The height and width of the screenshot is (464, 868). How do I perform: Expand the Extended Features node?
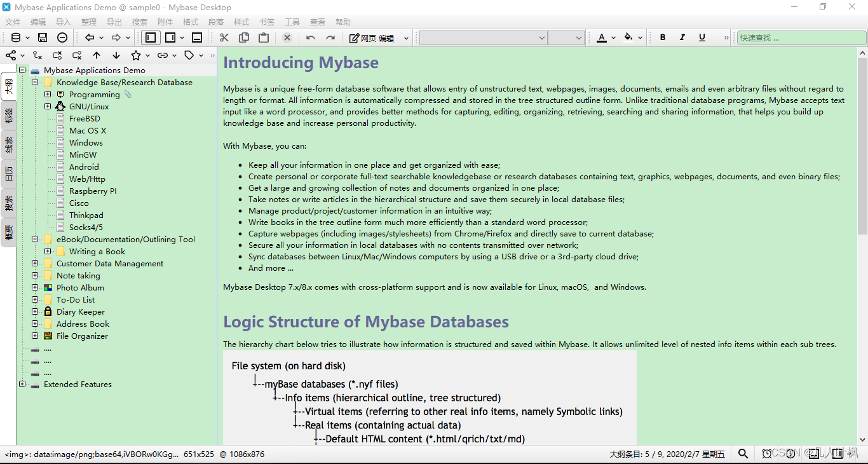22,384
